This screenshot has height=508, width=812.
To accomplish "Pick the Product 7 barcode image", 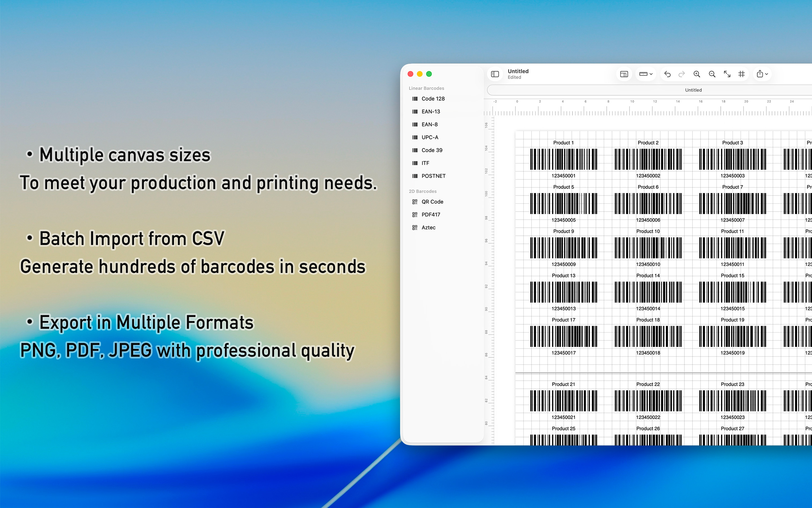I will click(x=733, y=203).
